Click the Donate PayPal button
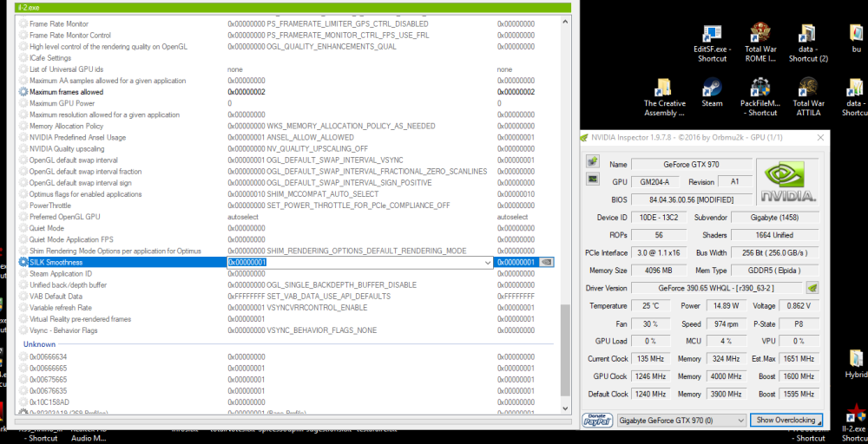This screenshot has width=868, height=444. pyautogui.click(x=597, y=421)
